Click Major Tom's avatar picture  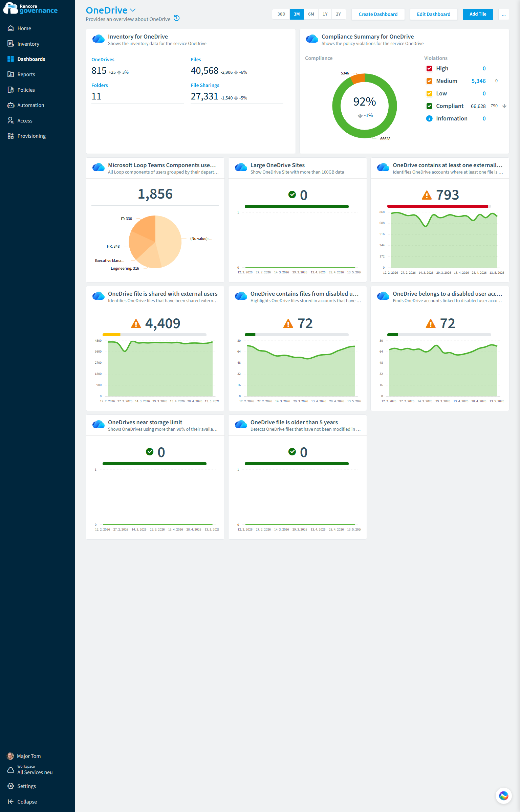point(10,756)
